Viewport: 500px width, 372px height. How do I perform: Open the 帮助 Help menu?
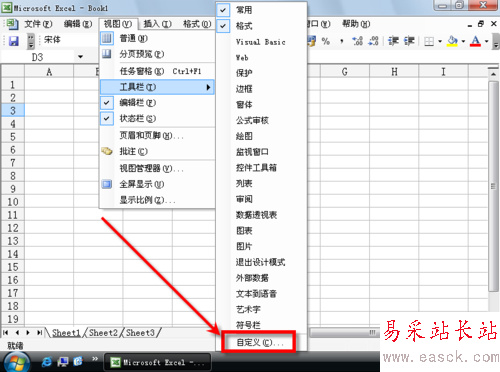(356, 24)
